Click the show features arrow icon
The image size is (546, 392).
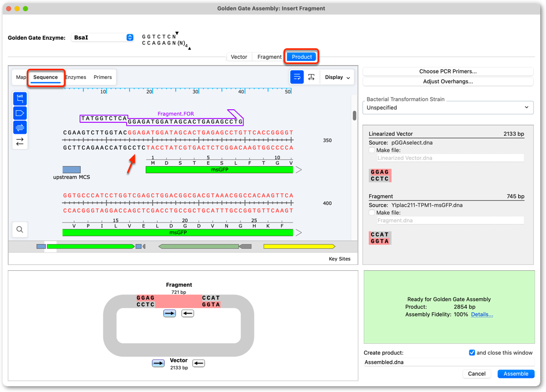coord(20,113)
